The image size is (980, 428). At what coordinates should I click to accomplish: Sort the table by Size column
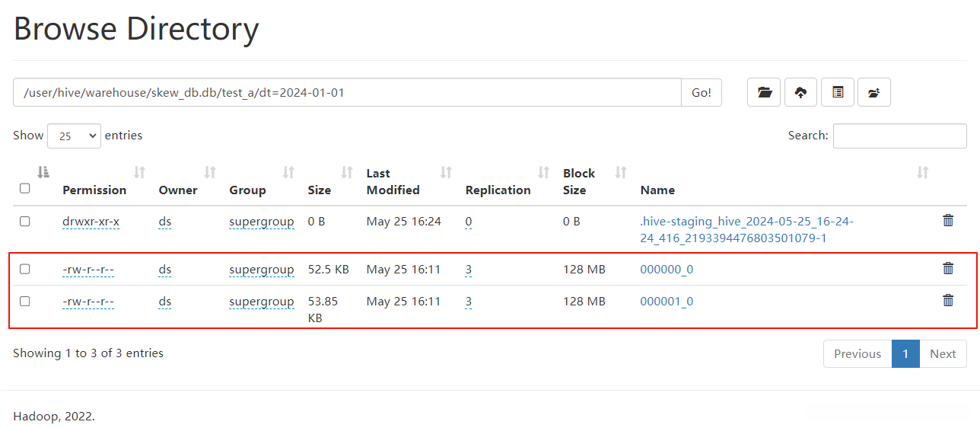coord(320,190)
